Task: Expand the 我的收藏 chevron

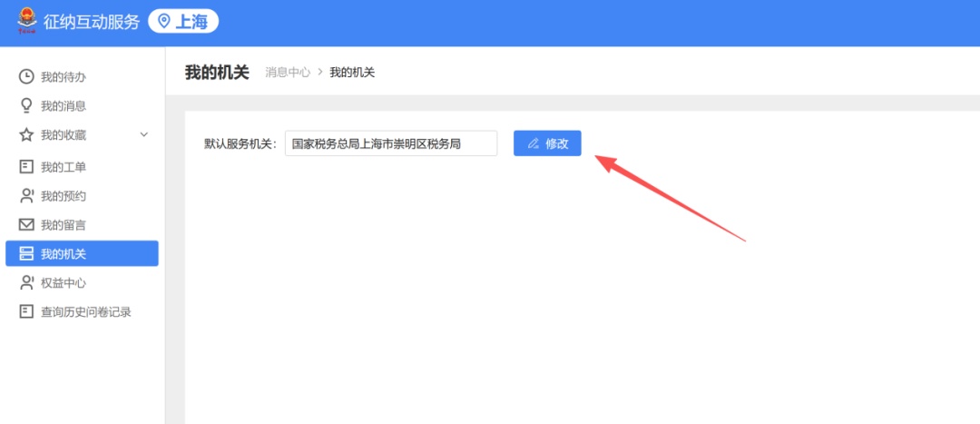Action: click(143, 134)
